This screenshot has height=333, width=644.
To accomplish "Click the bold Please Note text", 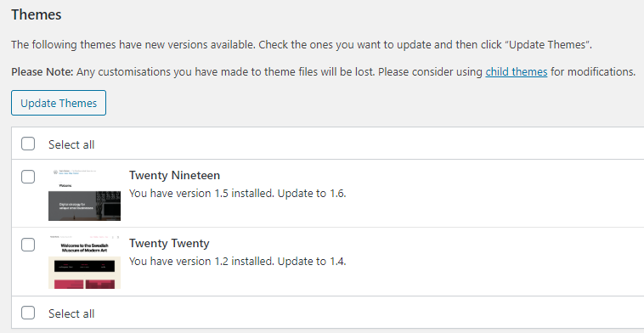I will tap(42, 72).
